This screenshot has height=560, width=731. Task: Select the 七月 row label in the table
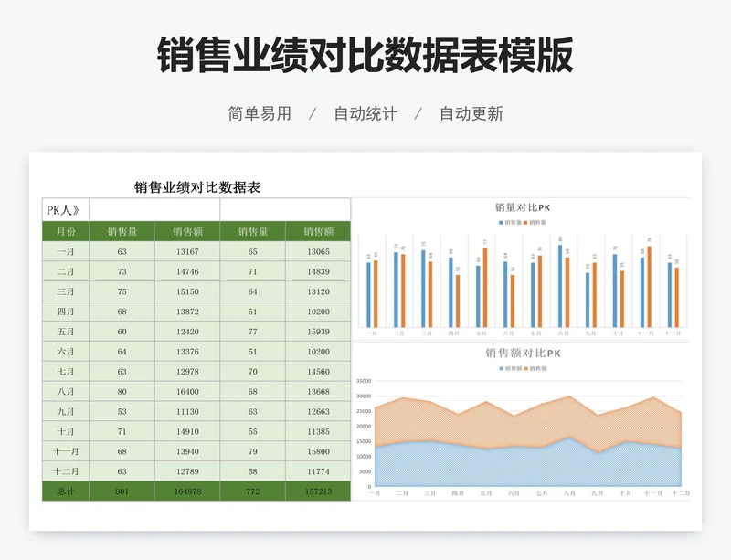coord(66,372)
